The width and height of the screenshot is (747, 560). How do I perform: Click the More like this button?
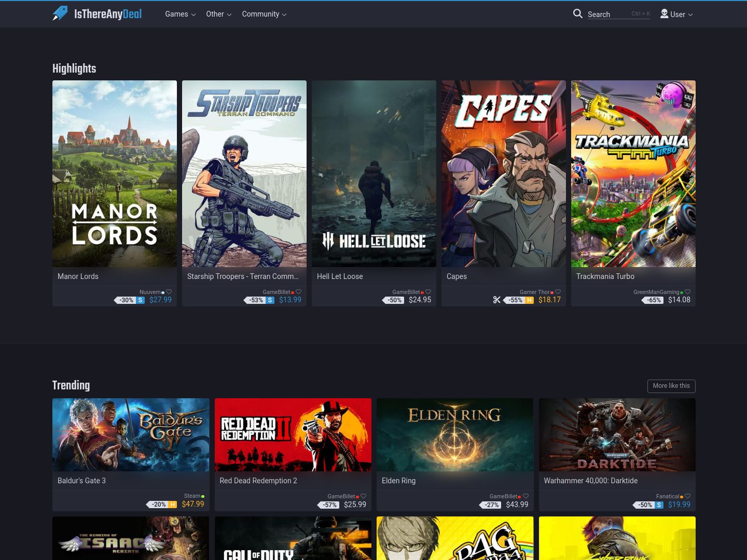click(671, 386)
